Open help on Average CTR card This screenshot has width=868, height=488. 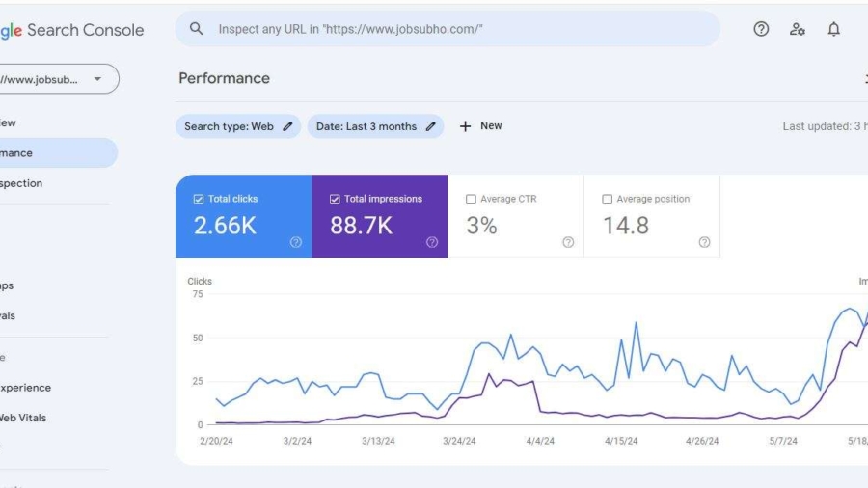pyautogui.click(x=568, y=242)
